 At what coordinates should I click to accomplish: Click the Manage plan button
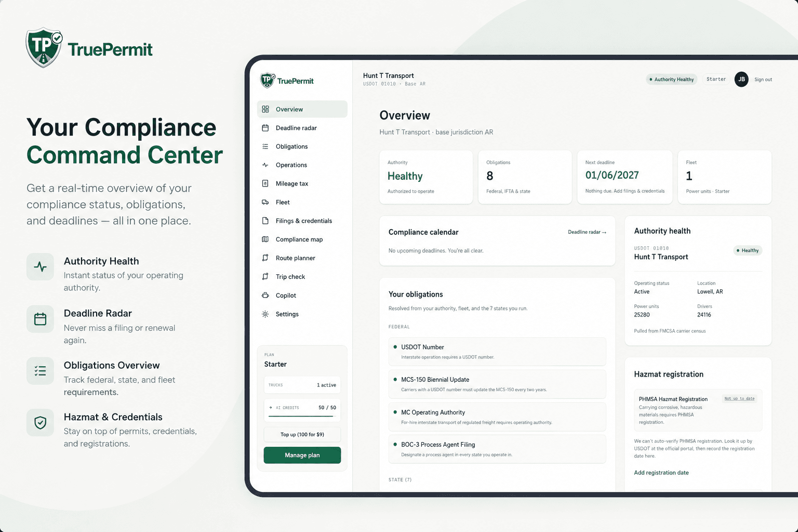pos(302,455)
